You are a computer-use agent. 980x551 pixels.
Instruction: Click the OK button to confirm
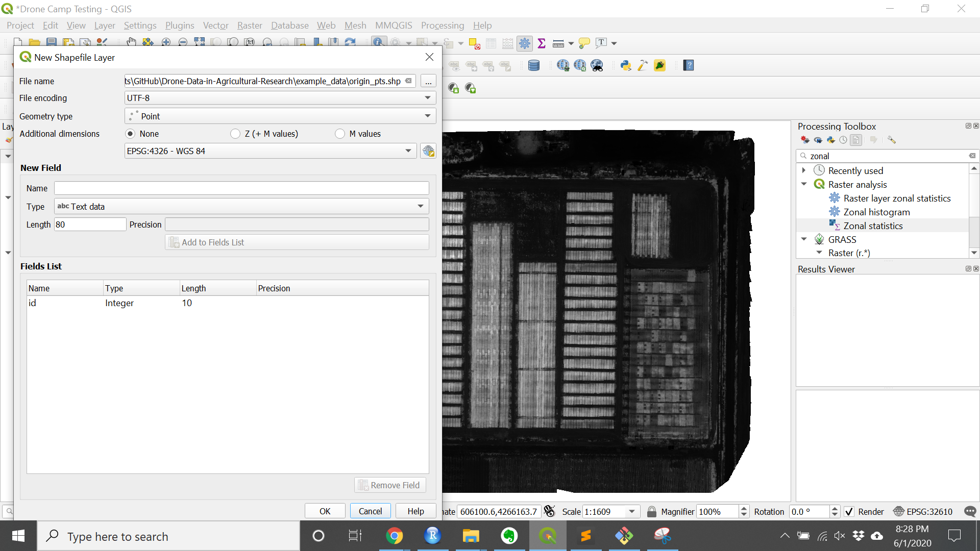325,511
